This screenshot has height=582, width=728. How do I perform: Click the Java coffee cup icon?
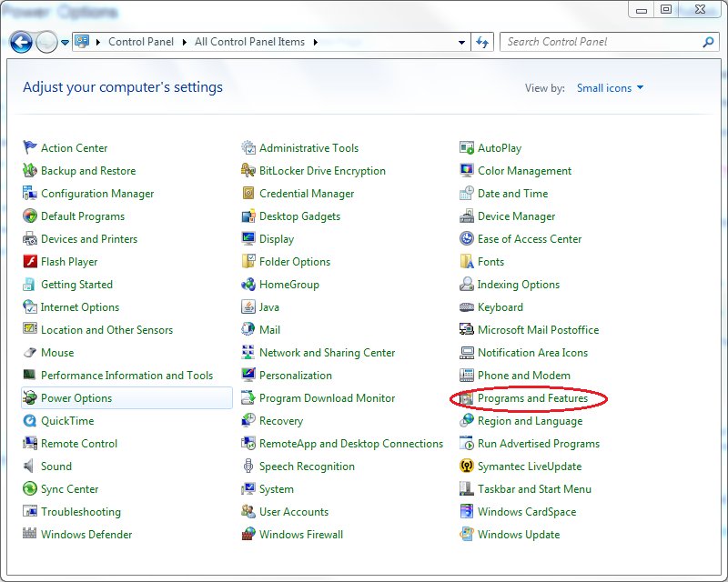pos(248,307)
